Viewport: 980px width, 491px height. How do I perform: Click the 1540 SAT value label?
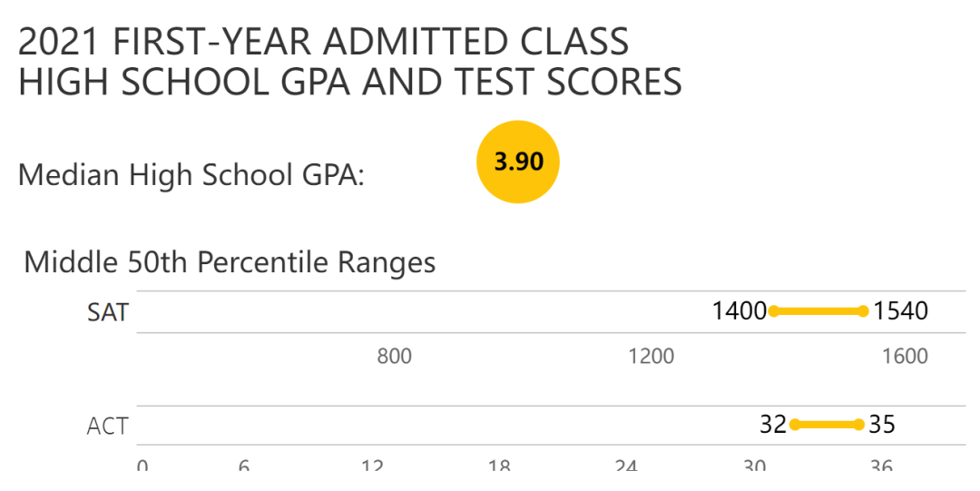(901, 311)
